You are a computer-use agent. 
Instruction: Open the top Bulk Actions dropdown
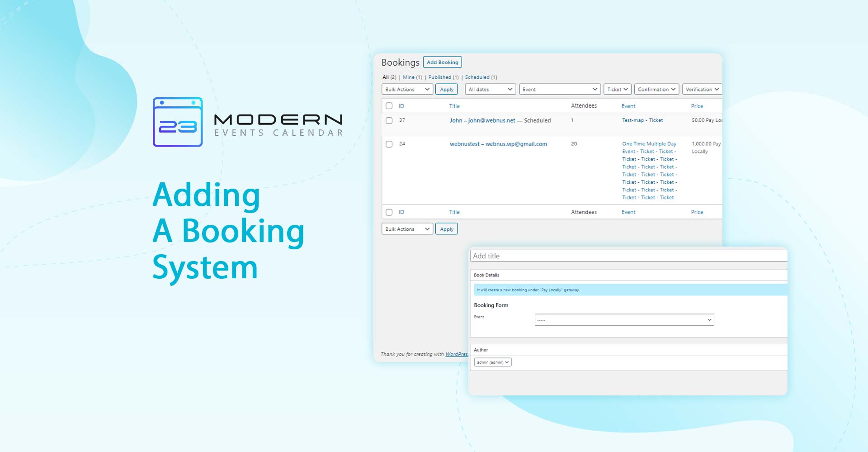(407, 90)
